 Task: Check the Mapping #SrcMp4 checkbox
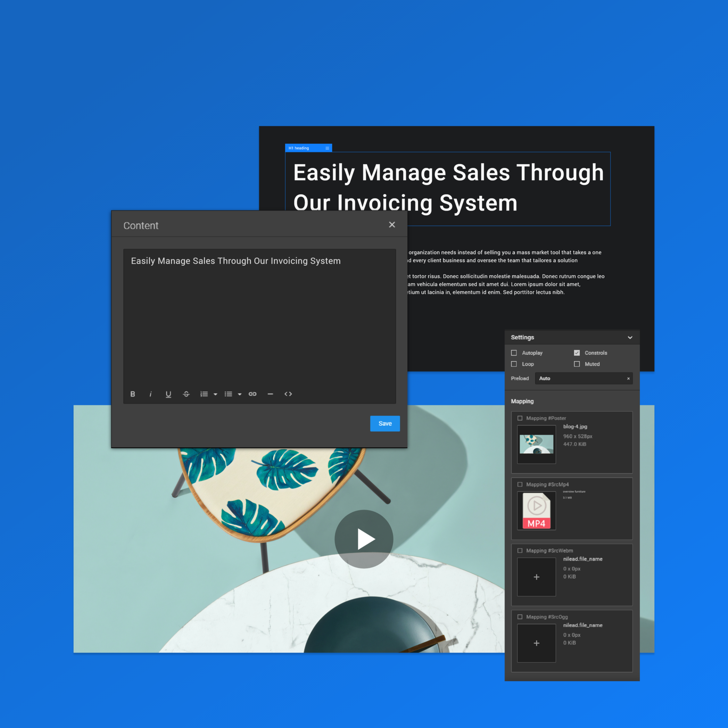point(520,485)
